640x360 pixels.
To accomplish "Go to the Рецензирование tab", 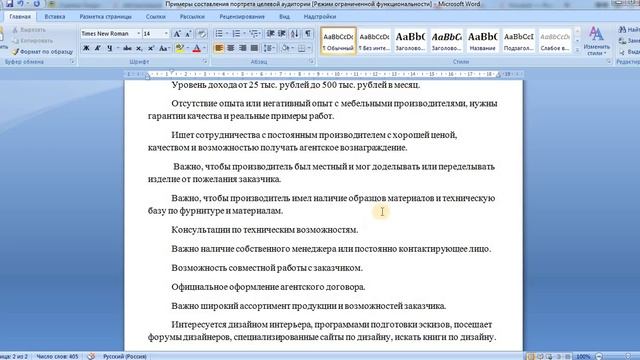I will point(242,17).
